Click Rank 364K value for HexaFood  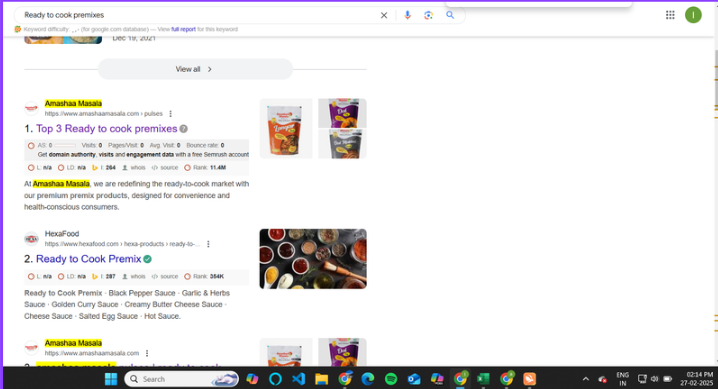[217, 276]
